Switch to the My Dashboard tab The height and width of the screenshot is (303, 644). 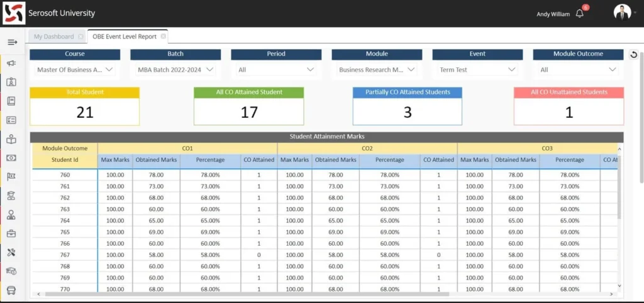pyautogui.click(x=53, y=37)
